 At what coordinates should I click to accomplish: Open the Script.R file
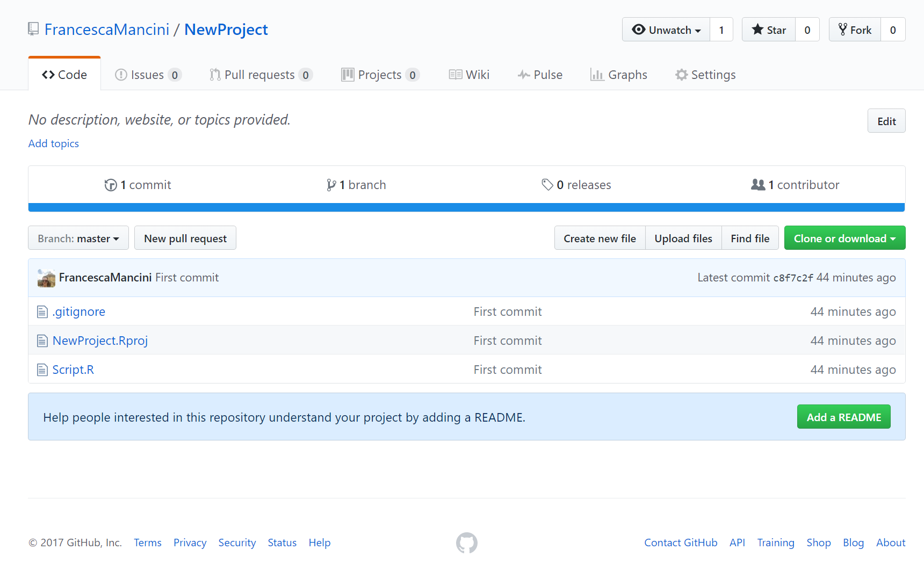pyautogui.click(x=73, y=370)
